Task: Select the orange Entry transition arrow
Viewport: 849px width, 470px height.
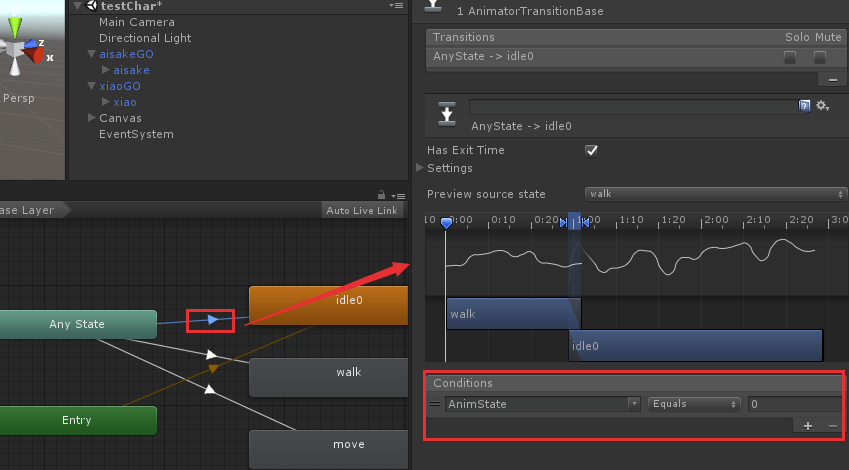Action: coord(213,369)
